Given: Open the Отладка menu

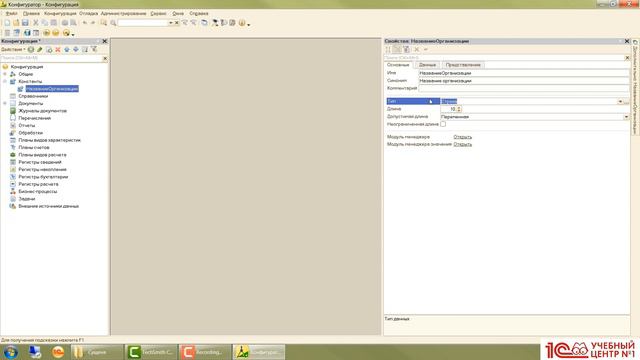Looking at the screenshot, I should tap(89, 13).
